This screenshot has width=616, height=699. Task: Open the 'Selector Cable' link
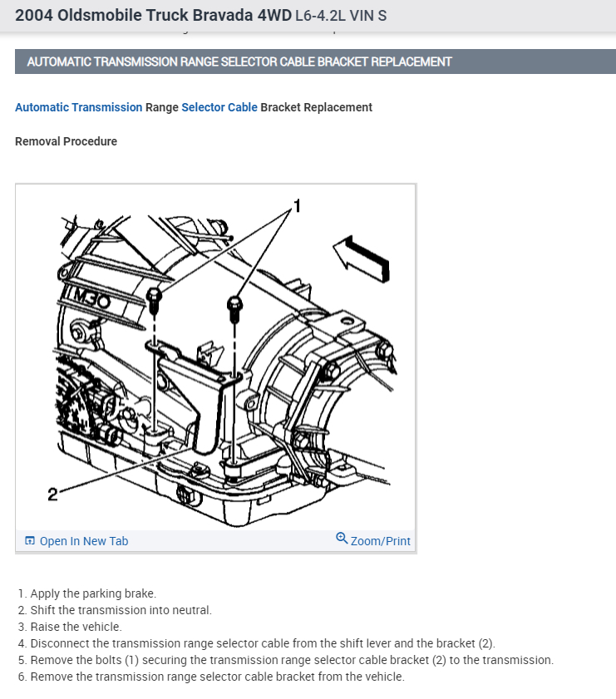point(219,107)
